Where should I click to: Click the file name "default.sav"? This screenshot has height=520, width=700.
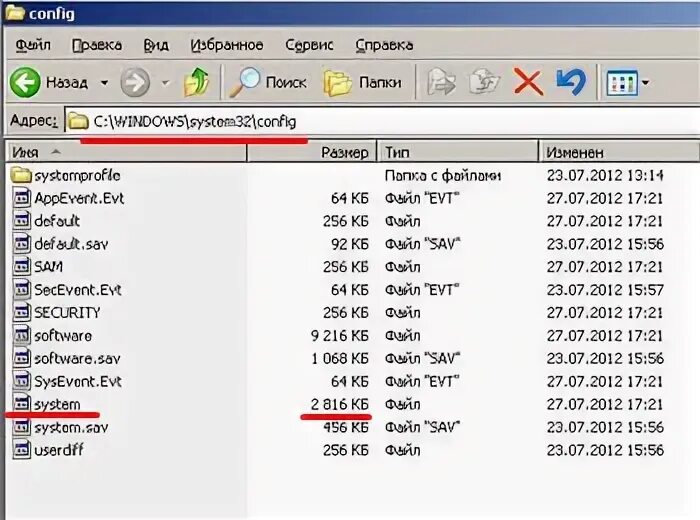click(71, 244)
